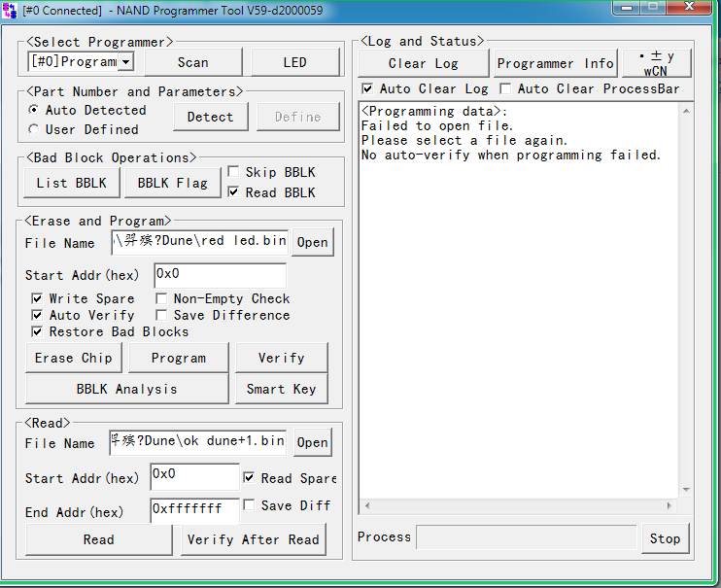The width and height of the screenshot is (721, 588).
Task: Stop the current process
Action: 665,538
